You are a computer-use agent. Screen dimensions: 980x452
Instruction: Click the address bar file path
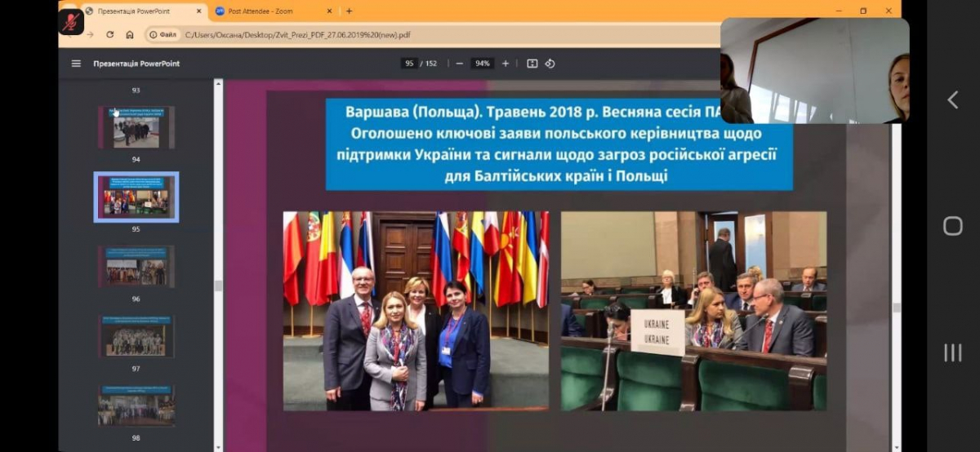click(297, 35)
